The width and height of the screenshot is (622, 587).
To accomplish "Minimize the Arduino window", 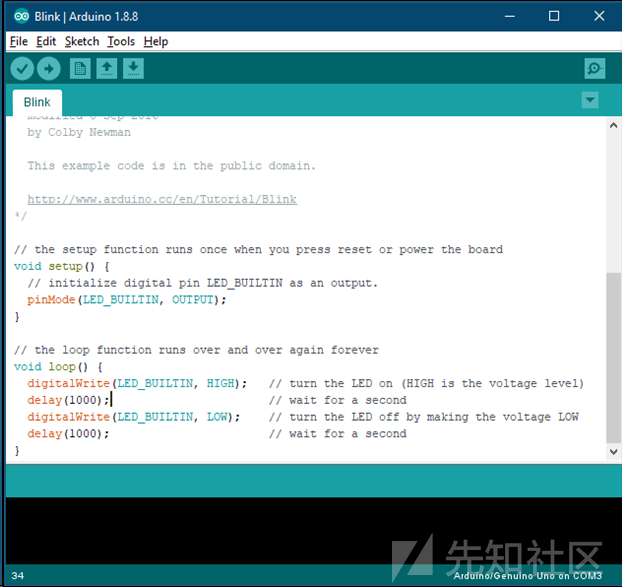I will (x=510, y=16).
